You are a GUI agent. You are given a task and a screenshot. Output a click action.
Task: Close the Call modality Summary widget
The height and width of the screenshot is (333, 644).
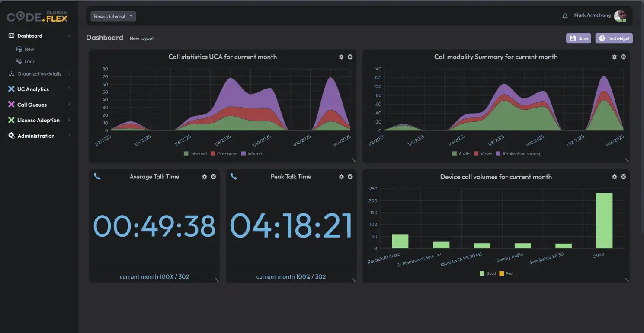click(x=623, y=57)
